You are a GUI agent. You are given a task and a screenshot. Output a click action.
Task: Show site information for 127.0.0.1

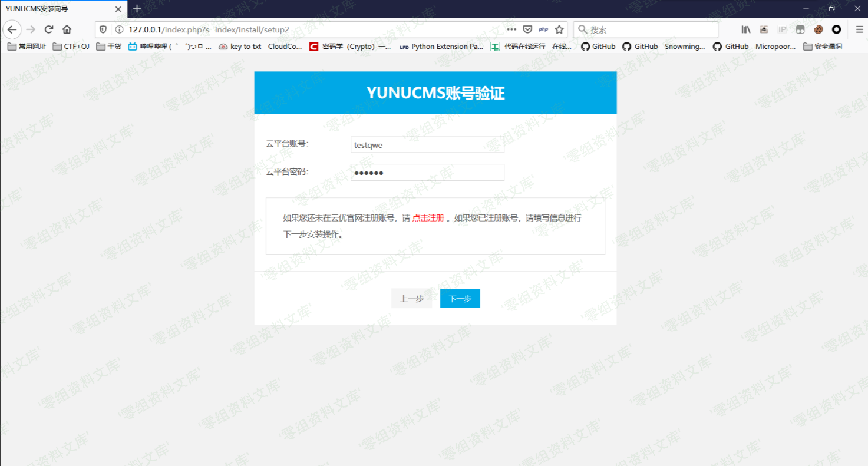click(x=119, y=29)
